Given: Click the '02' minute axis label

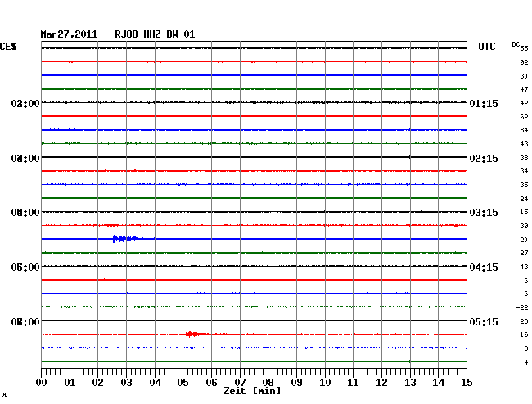Looking at the screenshot, I should (97, 383).
